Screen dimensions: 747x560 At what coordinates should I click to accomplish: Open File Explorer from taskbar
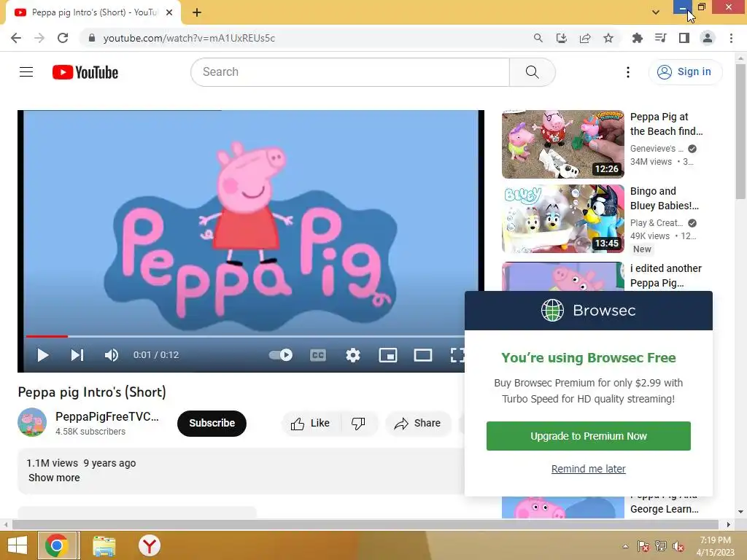(x=104, y=545)
